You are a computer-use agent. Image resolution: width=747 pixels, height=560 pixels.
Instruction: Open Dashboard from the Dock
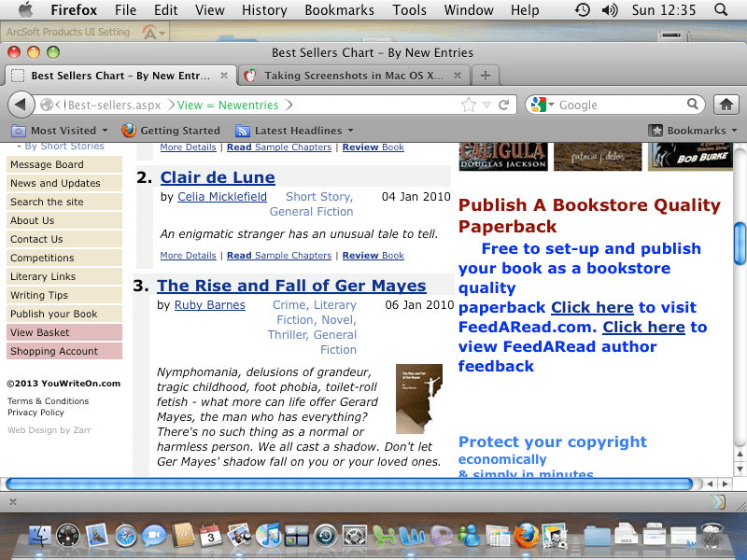[x=68, y=535]
